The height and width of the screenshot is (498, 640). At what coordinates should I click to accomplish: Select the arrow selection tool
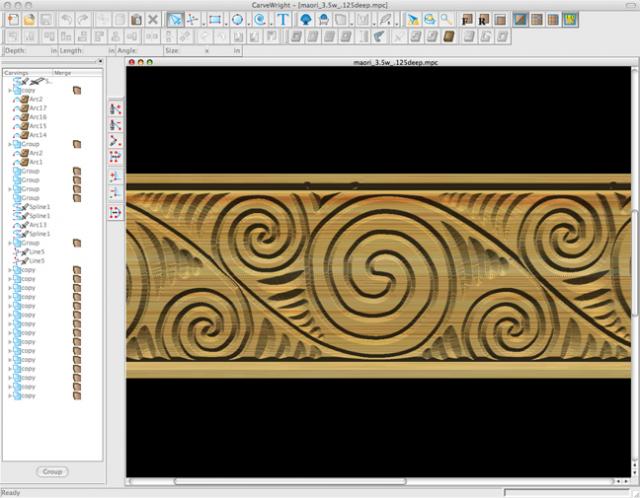coord(175,19)
